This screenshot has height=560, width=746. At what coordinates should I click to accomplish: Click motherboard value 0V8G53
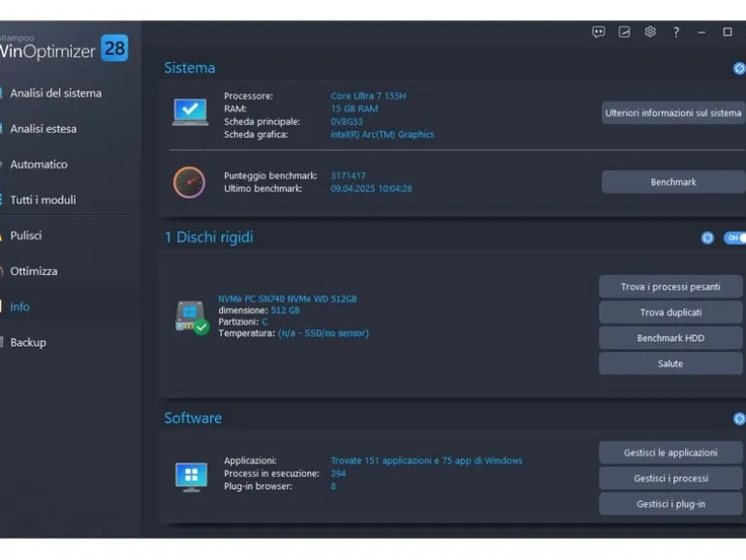point(347,122)
